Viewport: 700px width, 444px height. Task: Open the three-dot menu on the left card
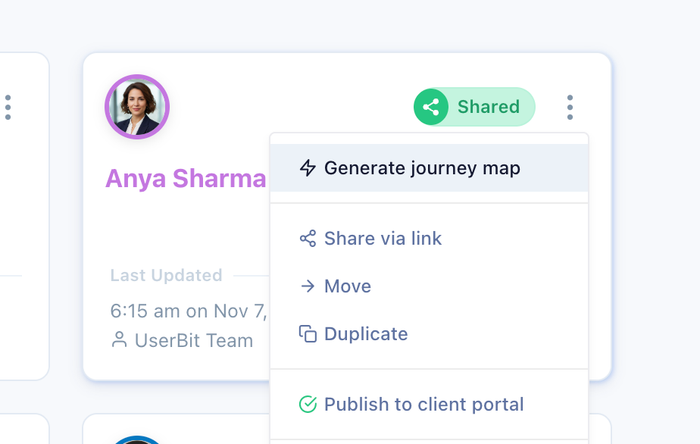(8, 107)
